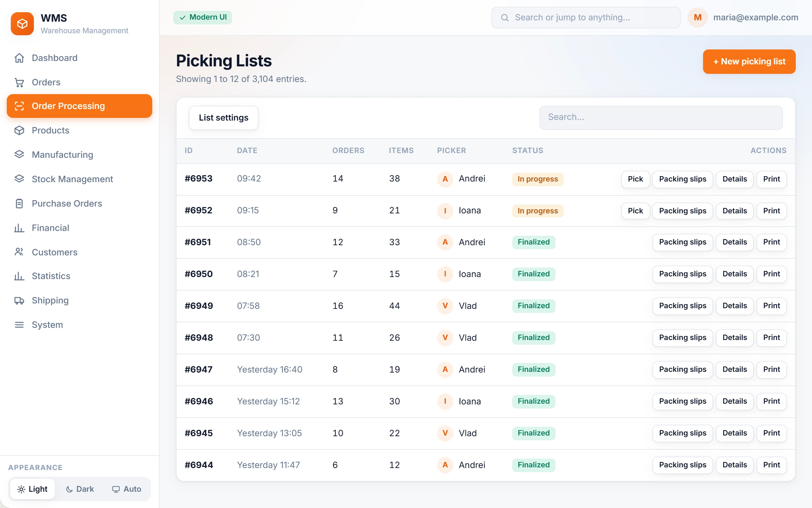Focus the table Search field
Viewport: 812px width, 508px height.
tap(661, 118)
